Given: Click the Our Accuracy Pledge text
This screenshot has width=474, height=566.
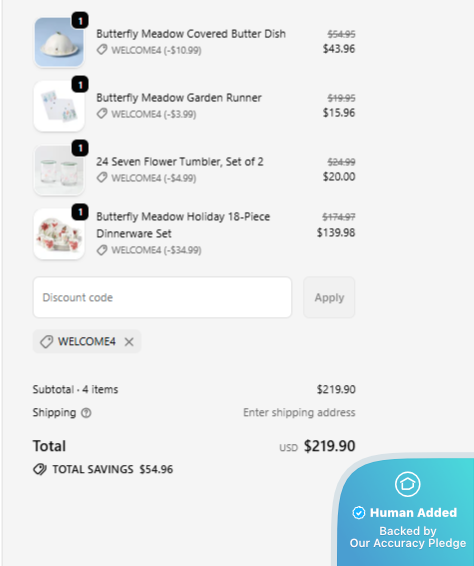Looking at the screenshot, I should pos(408,543).
